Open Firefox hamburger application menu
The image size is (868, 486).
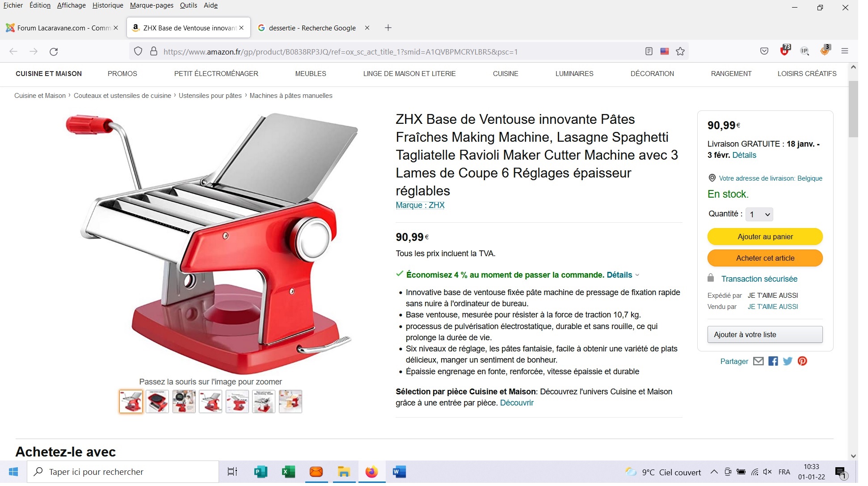(845, 51)
